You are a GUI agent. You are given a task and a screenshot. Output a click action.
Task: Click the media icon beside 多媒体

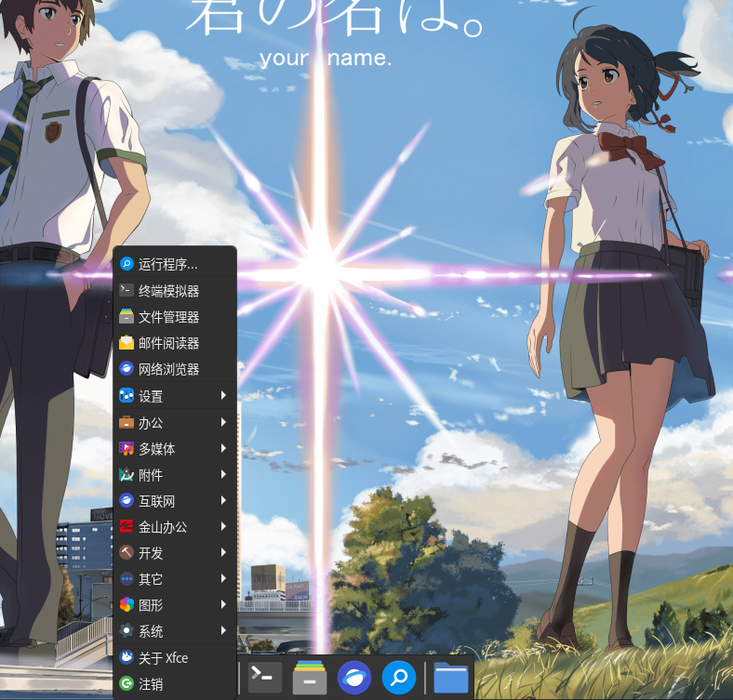click(127, 449)
